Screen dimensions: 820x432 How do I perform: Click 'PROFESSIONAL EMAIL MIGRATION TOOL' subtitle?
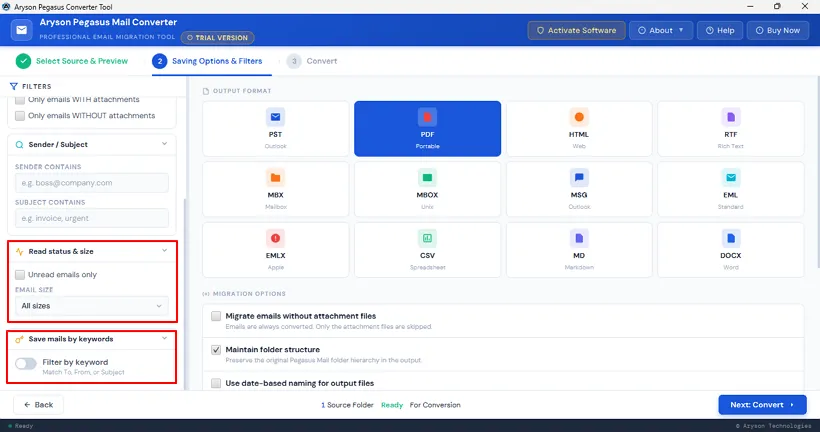107,37
